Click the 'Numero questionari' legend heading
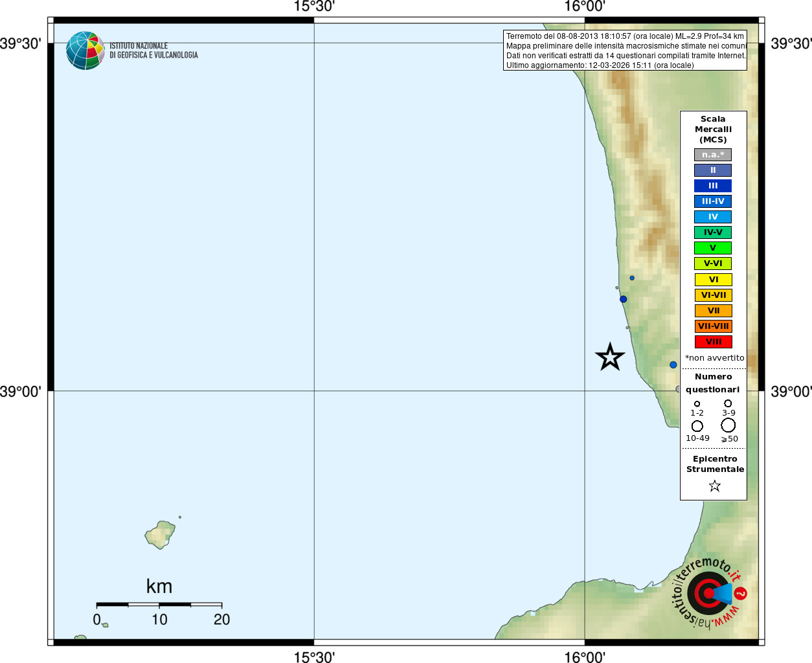Screen dimensions: 812x663 click(x=713, y=383)
